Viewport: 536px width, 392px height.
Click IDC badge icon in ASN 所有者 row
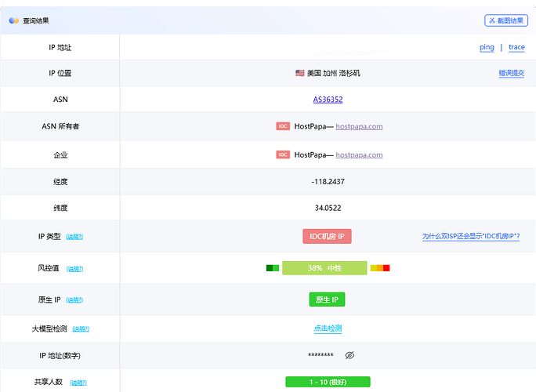tap(283, 126)
